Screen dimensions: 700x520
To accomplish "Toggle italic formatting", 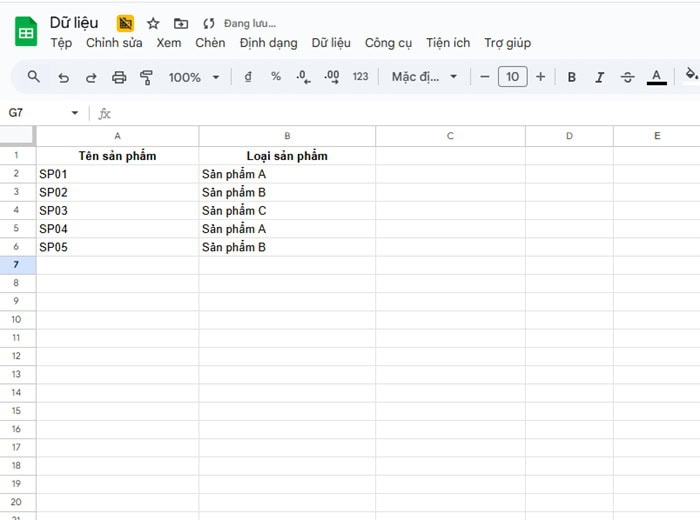I will coord(600,77).
